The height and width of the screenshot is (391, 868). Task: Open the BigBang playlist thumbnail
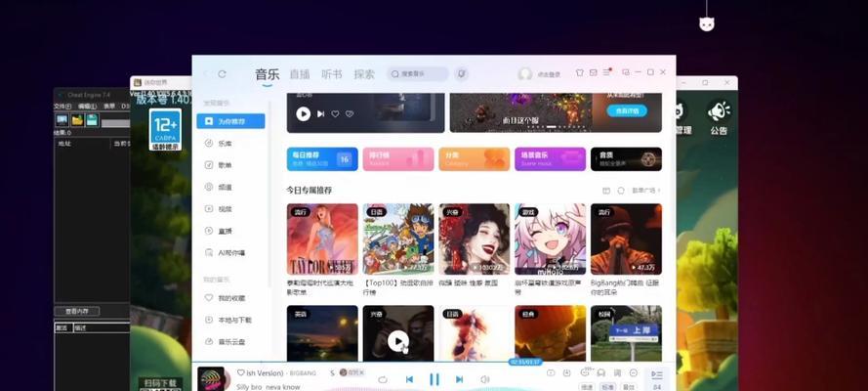pyautogui.click(x=626, y=239)
